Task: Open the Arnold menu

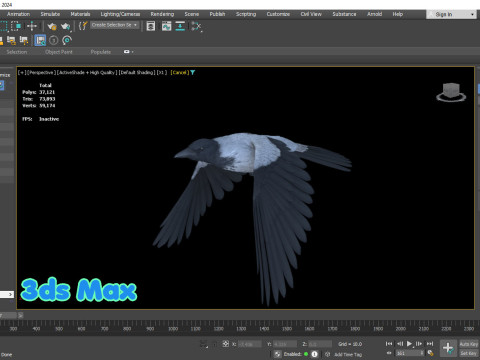Action: 374,14
